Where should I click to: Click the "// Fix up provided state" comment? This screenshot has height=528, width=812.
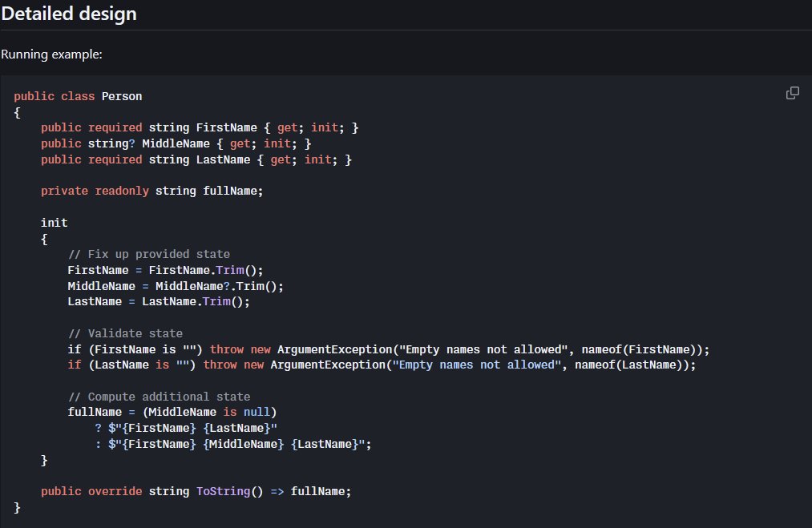point(148,254)
